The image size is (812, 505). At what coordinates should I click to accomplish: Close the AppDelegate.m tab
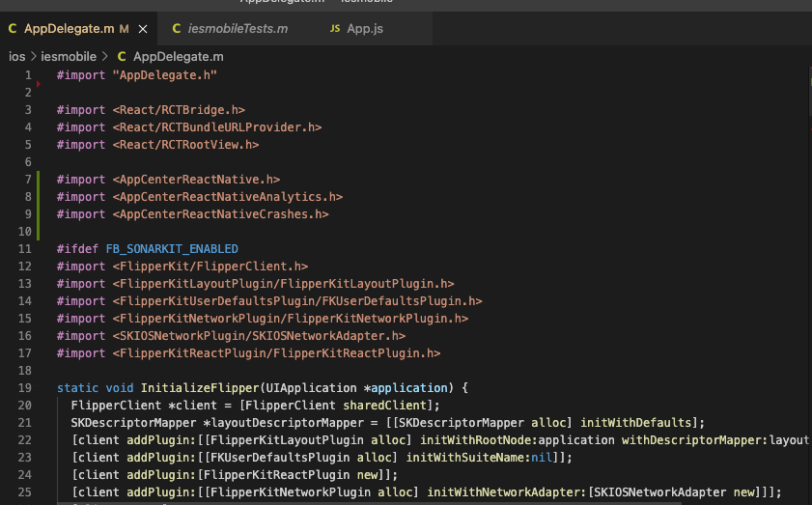(x=143, y=29)
